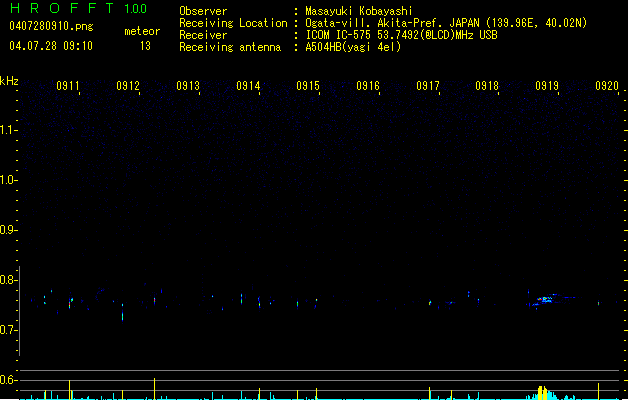Viewport: 629px width, 400px height.
Task: Click the Receiving Location label
Action: [x=233, y=23]
